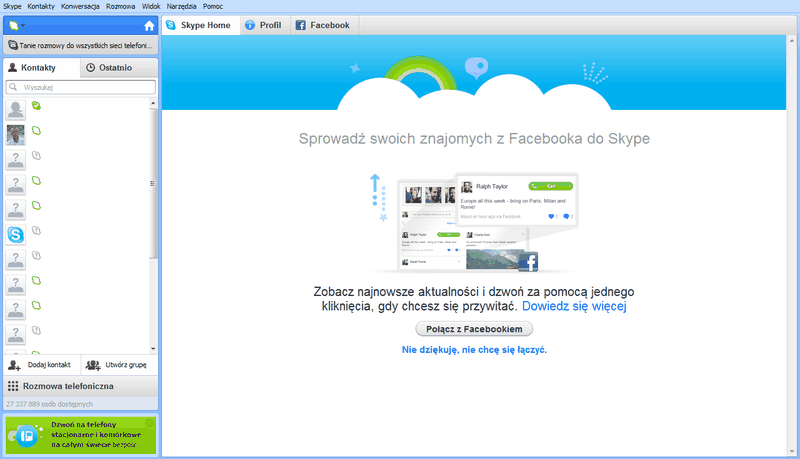Click the main pane scroll down arrow
800x459 pixels.
click(792, 451)
